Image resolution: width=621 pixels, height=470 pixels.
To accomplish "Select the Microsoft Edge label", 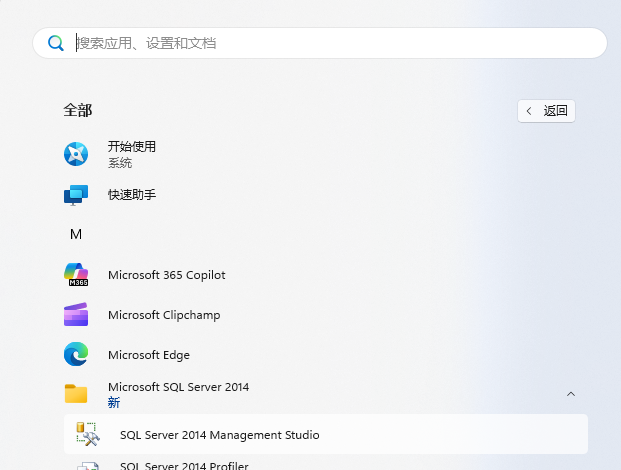I will (x=149, y=355).
